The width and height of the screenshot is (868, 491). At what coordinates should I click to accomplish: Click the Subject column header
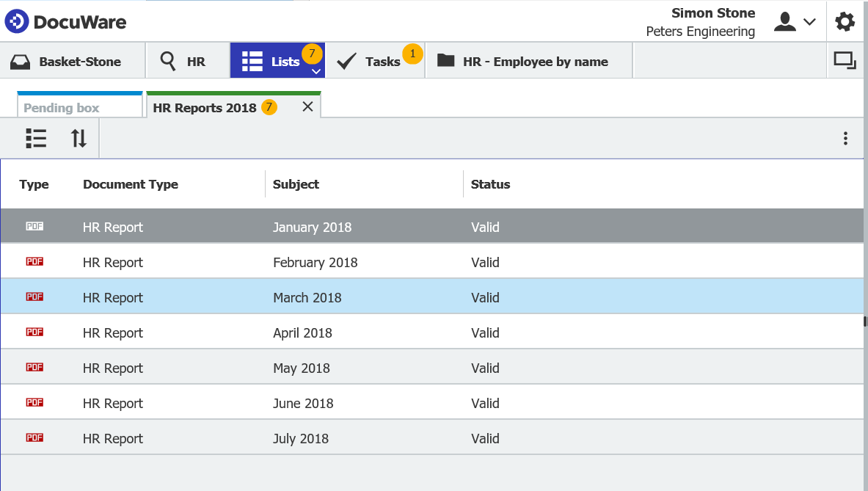(x=296, y=184)
